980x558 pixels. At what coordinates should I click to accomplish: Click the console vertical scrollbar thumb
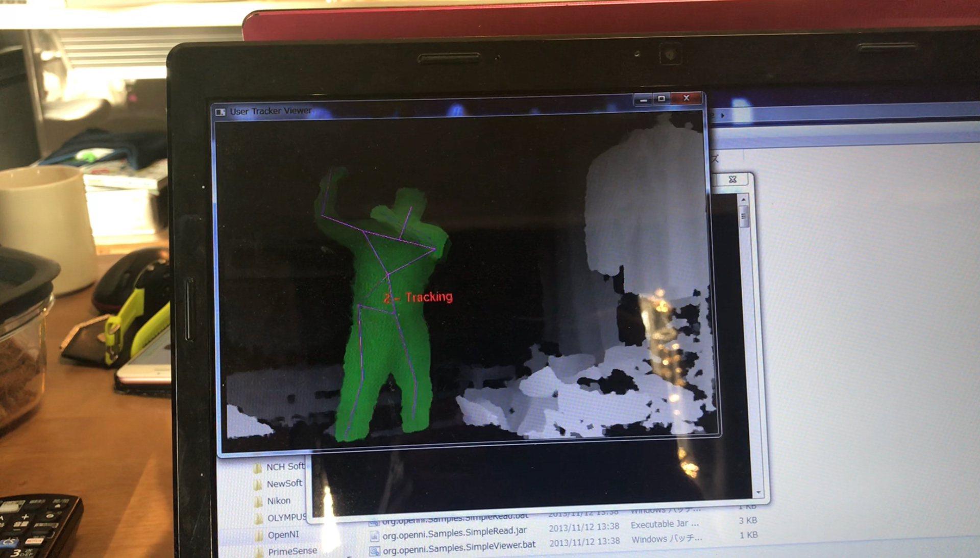744,216
